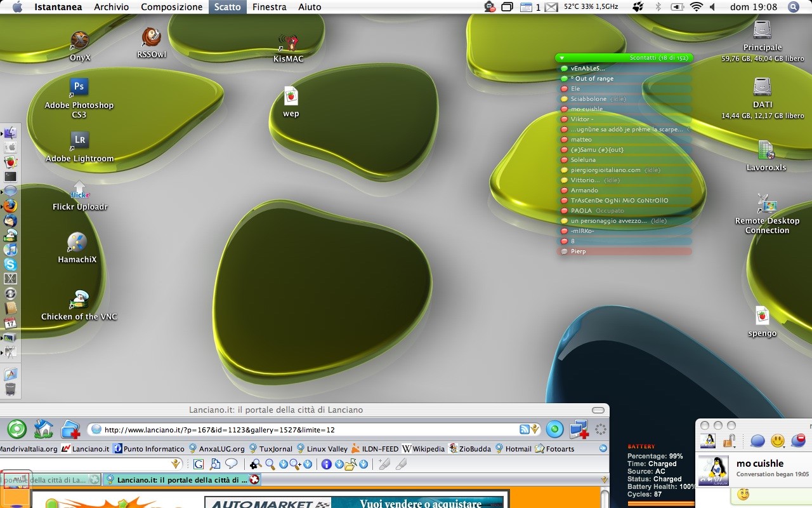The width and height of the screenshot is (812, 508).
Task: Open Adobe Lightroom shortcut
Action: (79, 140)
